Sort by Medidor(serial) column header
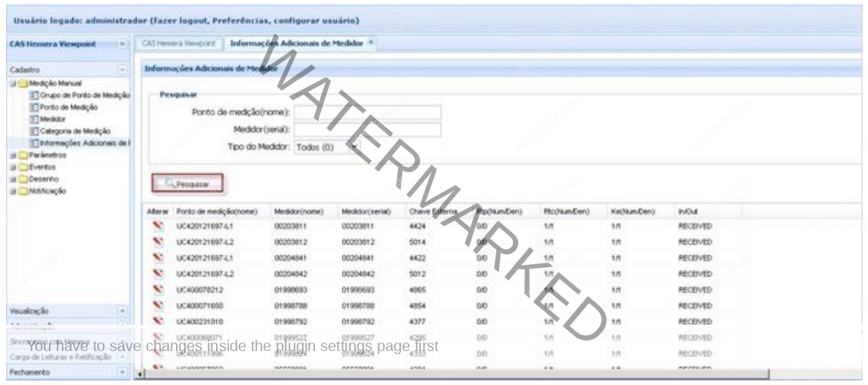 click(x=364, y=212)
